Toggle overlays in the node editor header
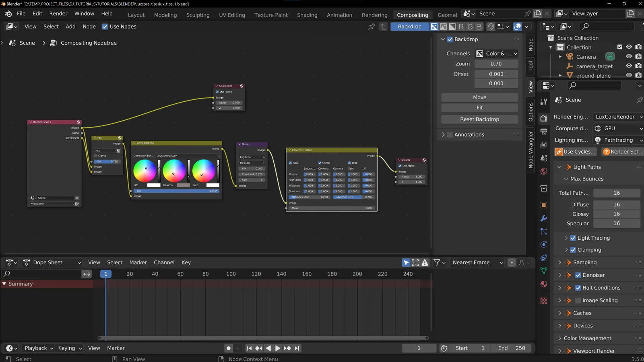 (x=517, y=27)
